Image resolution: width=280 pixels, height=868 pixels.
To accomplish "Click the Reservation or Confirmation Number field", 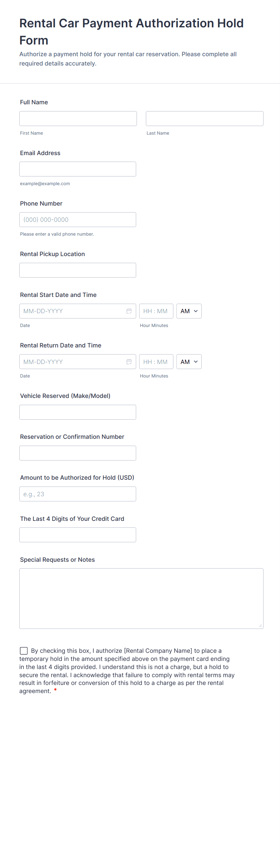I will click(78, 453).
